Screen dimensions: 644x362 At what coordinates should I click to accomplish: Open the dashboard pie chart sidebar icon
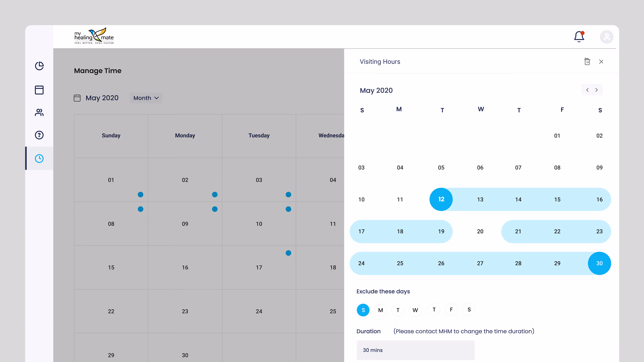coord(39,66)
